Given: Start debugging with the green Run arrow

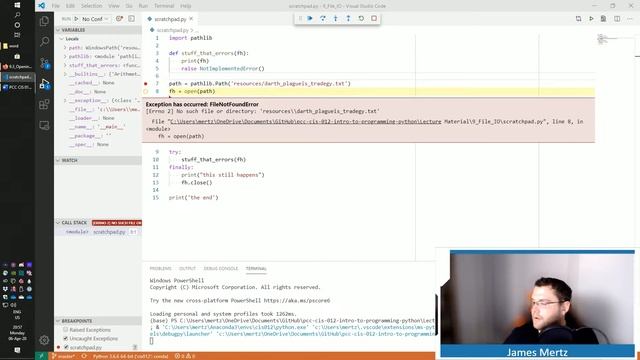Looking at the screenshot, I should tap(76, 19).
